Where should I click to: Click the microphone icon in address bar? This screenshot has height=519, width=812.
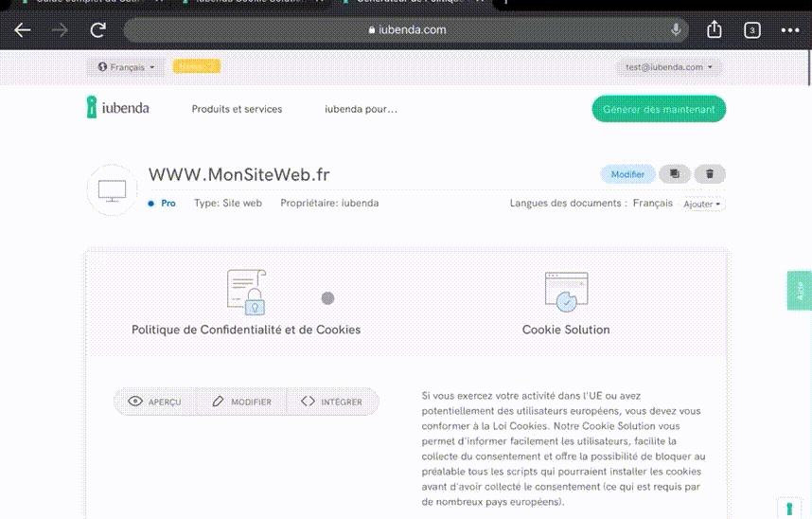click(676, 30)
